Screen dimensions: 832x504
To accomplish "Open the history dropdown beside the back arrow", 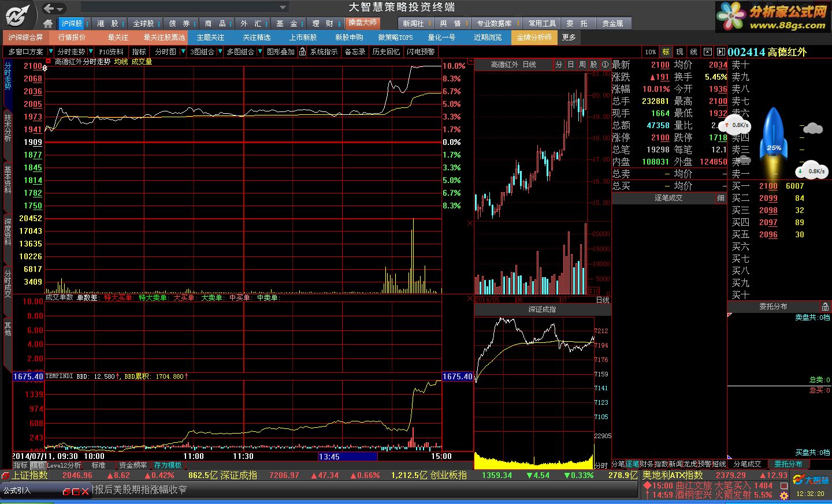I will point(60,9).
